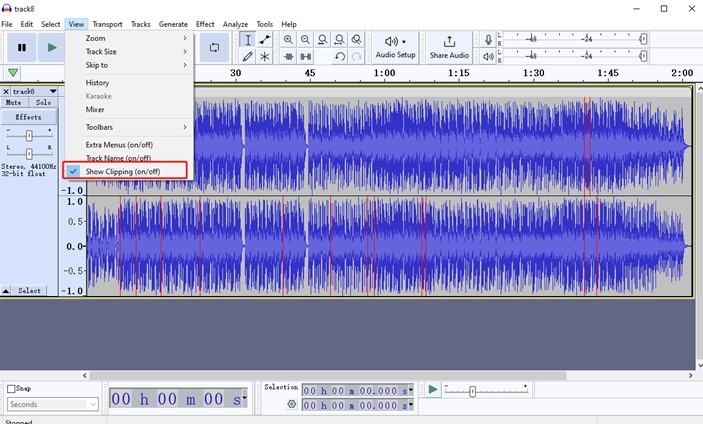Click the Pause button

21,47
